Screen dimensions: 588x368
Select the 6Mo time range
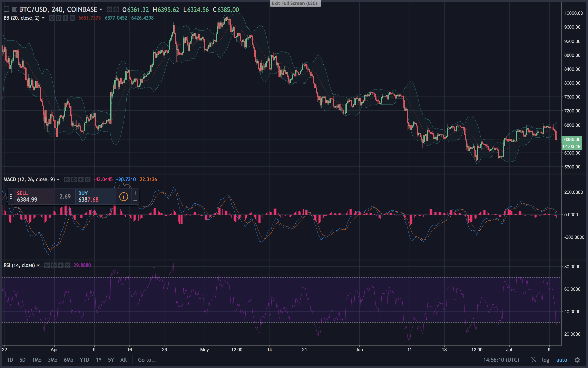[x=68, y=360]
